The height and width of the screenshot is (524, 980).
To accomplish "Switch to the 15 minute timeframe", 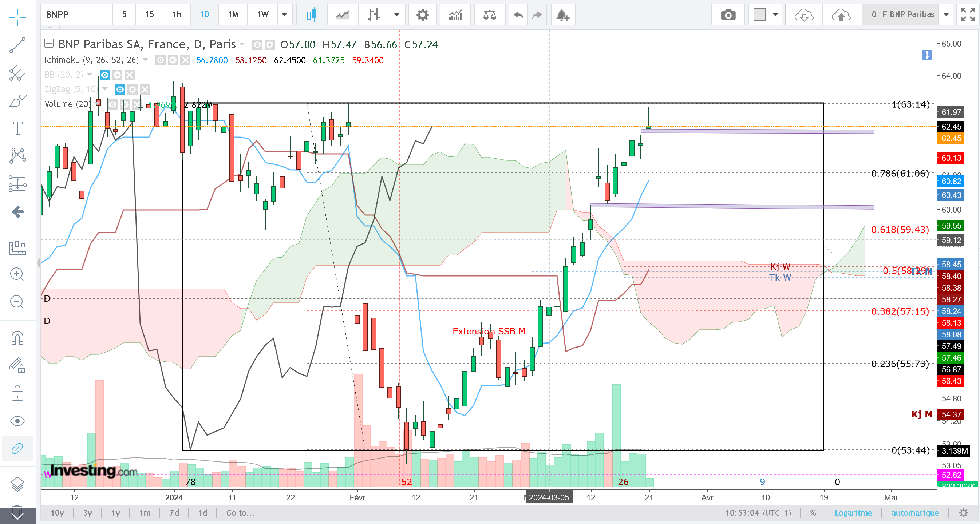I will [x=149, y=15].
